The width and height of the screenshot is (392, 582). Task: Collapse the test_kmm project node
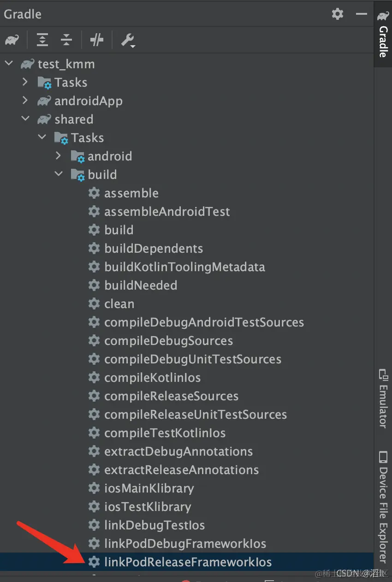click(9, 64)
